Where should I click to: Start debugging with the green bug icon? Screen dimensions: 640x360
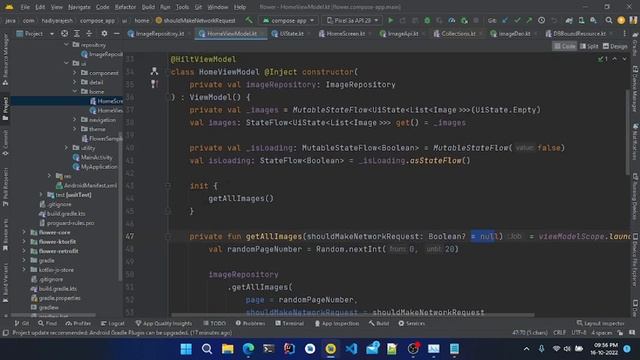pos(427,20)
